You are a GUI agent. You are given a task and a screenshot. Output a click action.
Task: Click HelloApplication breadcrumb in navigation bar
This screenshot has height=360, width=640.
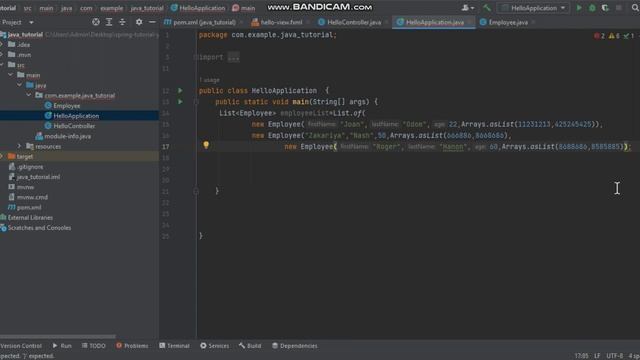tap(198, 8)
